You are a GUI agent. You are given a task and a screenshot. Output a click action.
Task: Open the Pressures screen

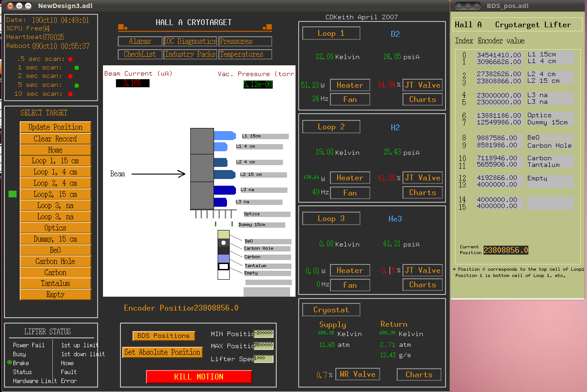(245, 41)
